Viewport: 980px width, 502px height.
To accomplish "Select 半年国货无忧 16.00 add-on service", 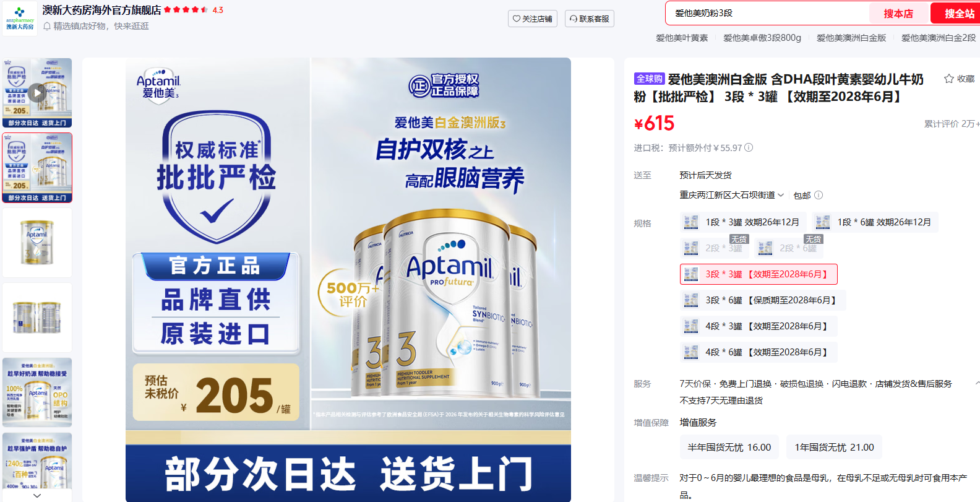I will pos(729,447).
